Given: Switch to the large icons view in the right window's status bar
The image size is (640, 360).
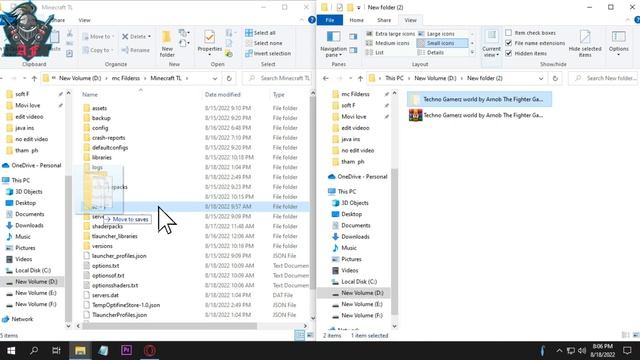Looking at the screenshot, I should tap(636, 335).
